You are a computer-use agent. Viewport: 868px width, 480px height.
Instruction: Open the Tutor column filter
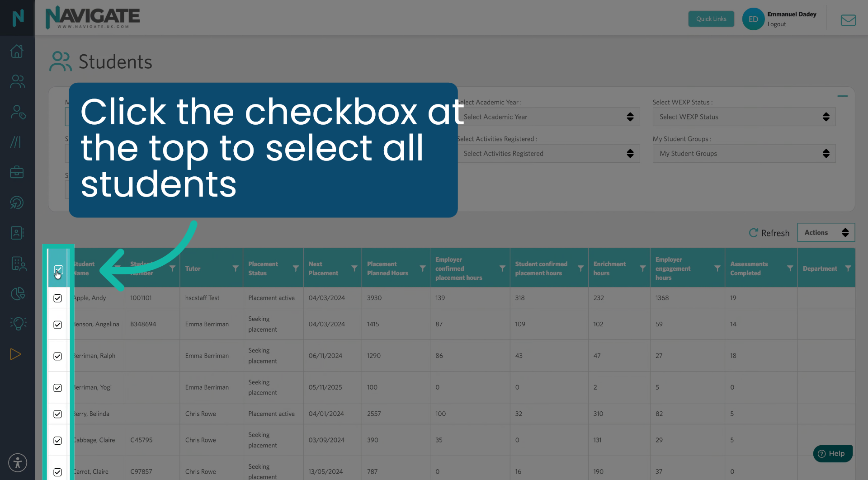(236, 268)
